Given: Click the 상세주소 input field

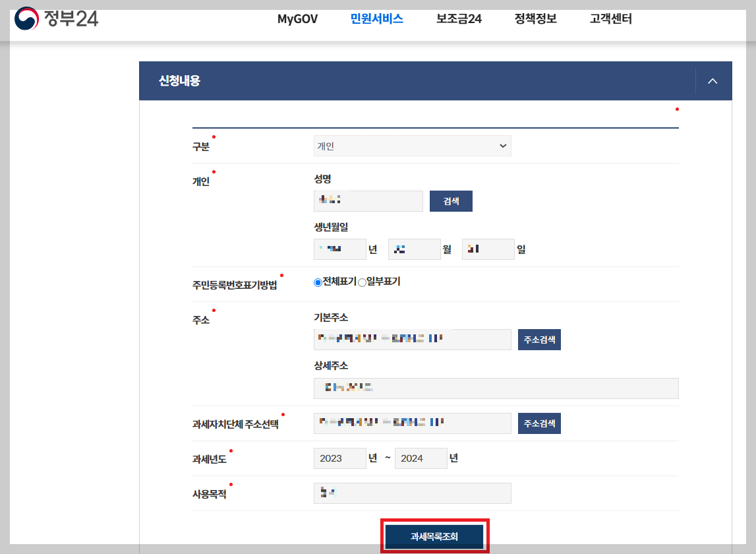Looking at the screenshot, I should click(x=496, y=388).
